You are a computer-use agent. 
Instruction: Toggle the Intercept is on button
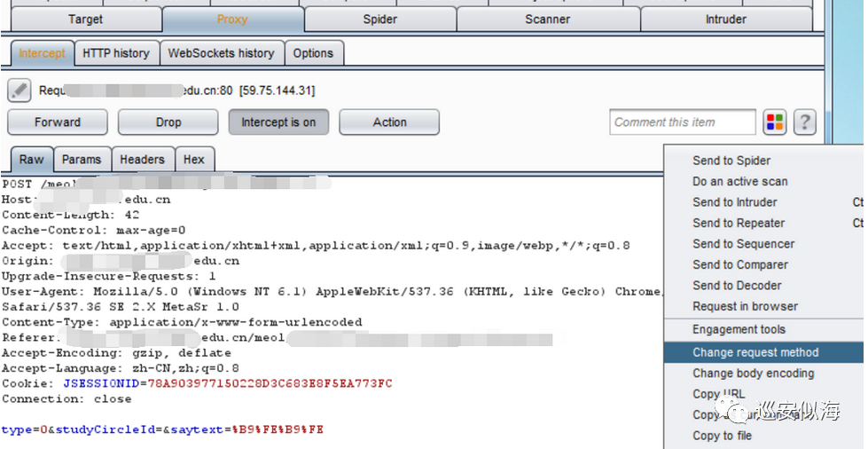(278, 122)
